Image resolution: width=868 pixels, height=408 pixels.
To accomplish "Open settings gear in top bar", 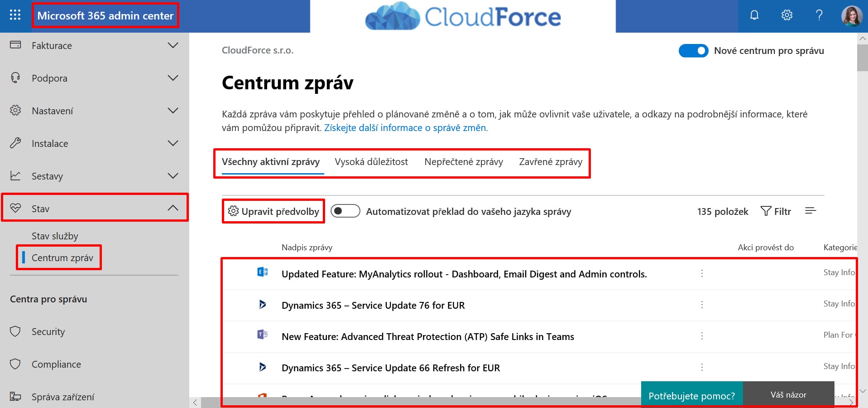I will tap(787, 15).
